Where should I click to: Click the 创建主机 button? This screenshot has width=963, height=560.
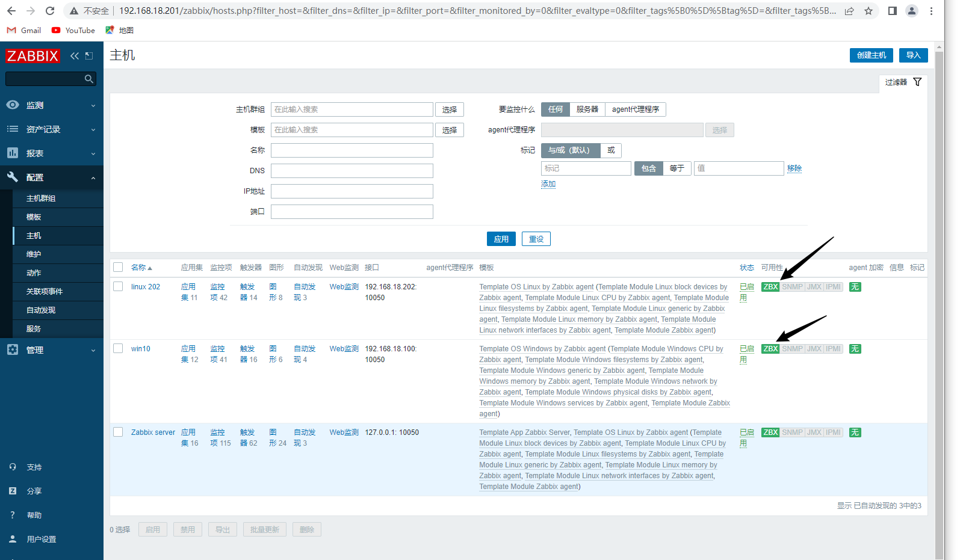tap(871, 55)
